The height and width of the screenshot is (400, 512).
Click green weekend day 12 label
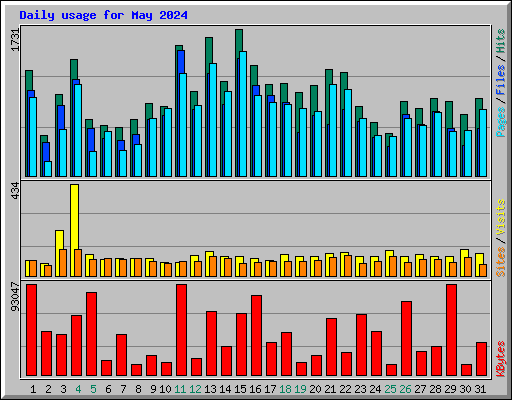195,389
